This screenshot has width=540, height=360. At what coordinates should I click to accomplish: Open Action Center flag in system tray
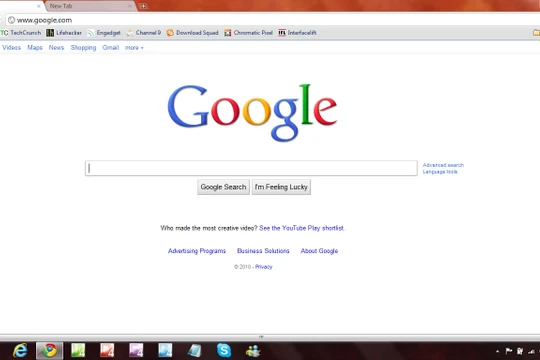click(509, 351)
